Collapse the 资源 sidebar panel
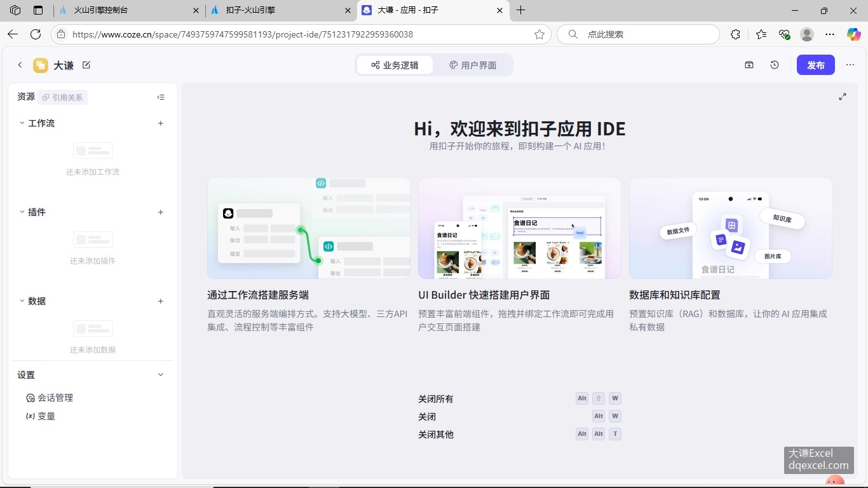 [x=161, y=97]
